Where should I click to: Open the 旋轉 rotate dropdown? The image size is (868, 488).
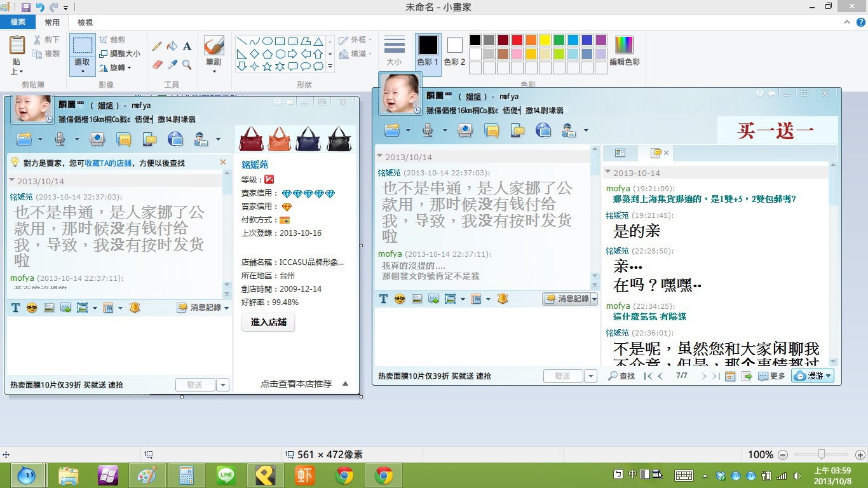115,67
